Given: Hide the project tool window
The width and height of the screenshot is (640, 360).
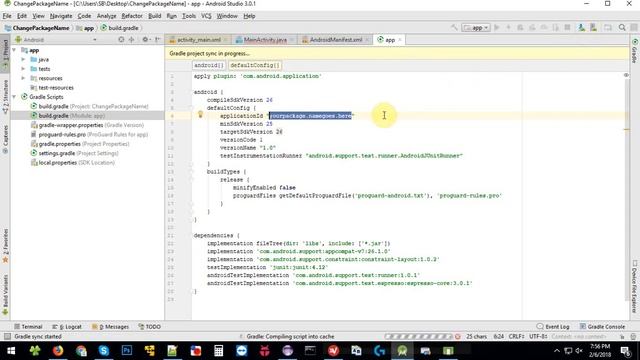Looking at the screenshot, I should click(158, 40).
